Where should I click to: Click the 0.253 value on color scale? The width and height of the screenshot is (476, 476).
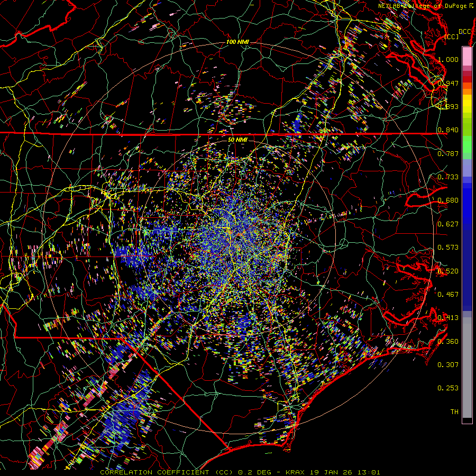448,388
